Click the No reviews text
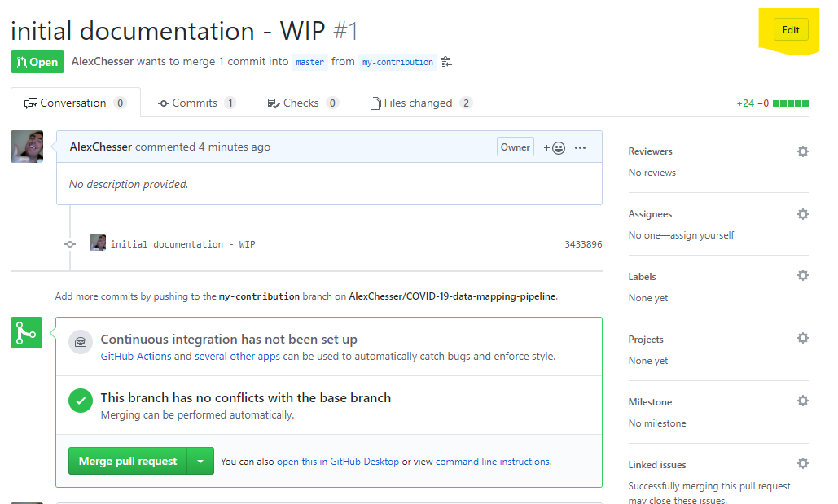 pos(652,173)
